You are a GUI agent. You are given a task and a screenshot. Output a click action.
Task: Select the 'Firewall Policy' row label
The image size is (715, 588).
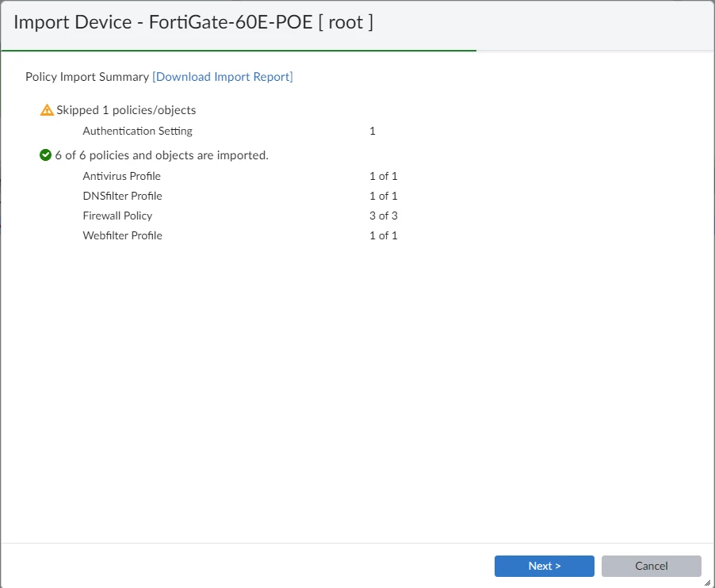tap(117, 216)
